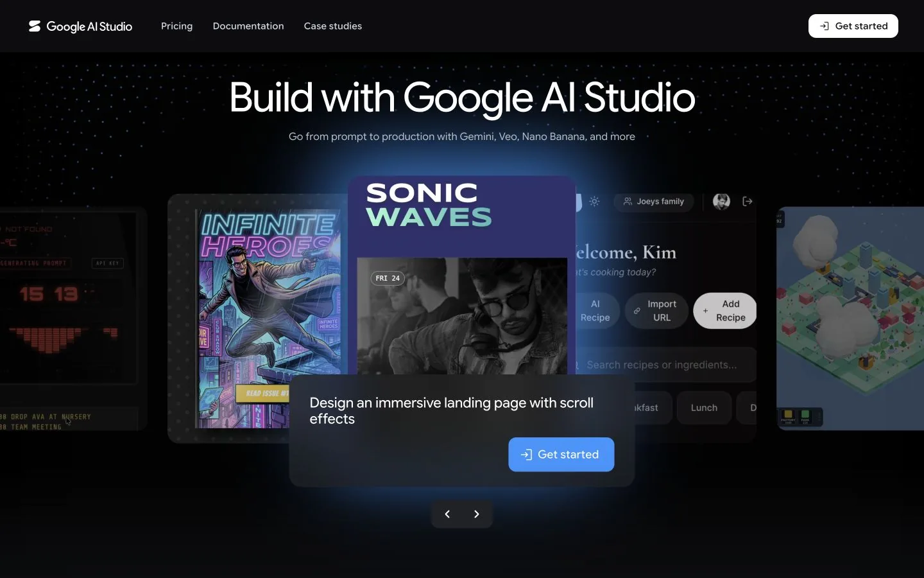This screenshot has height=578, width=924.
Task: Advance to the next carousel slide
Action: [477, 514]
